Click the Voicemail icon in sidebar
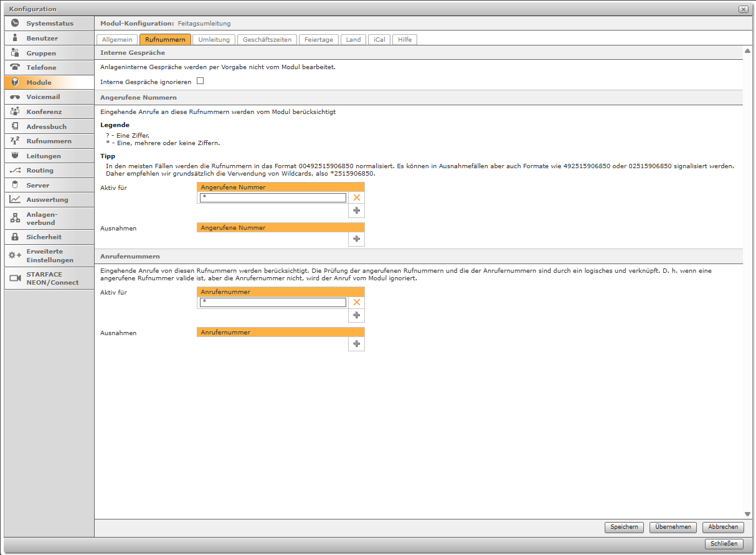The width and height of the screenshot is (756, 555). click(15, 97)
